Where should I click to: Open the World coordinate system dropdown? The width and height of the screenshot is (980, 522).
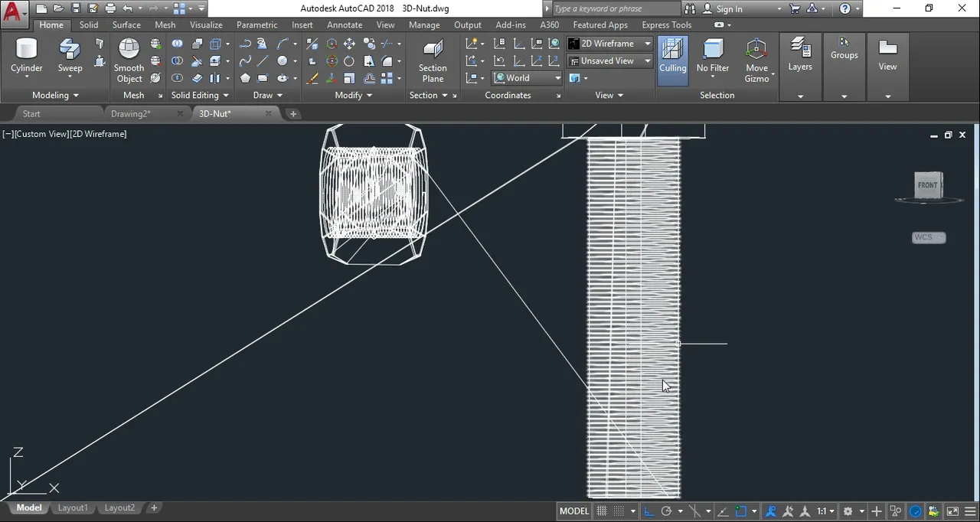(x=527, y=78)
